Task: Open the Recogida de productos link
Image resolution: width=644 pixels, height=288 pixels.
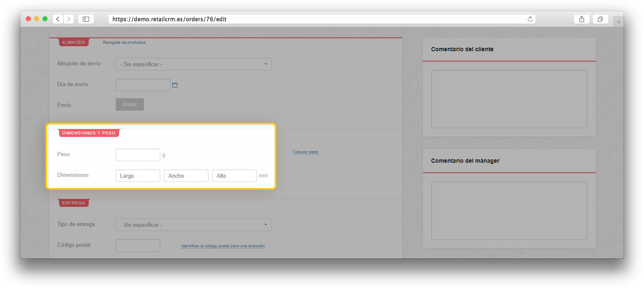Action: (x=124, y=42)
